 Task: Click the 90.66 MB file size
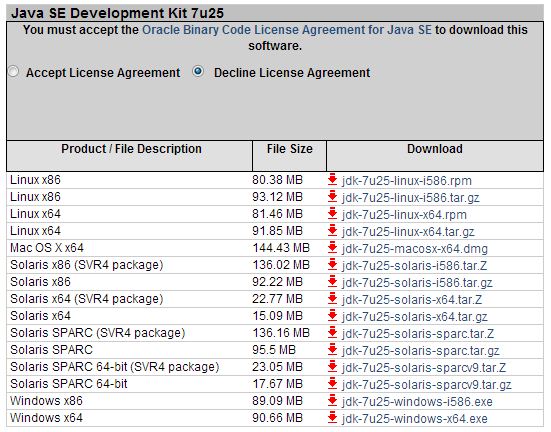coord(277,418)
